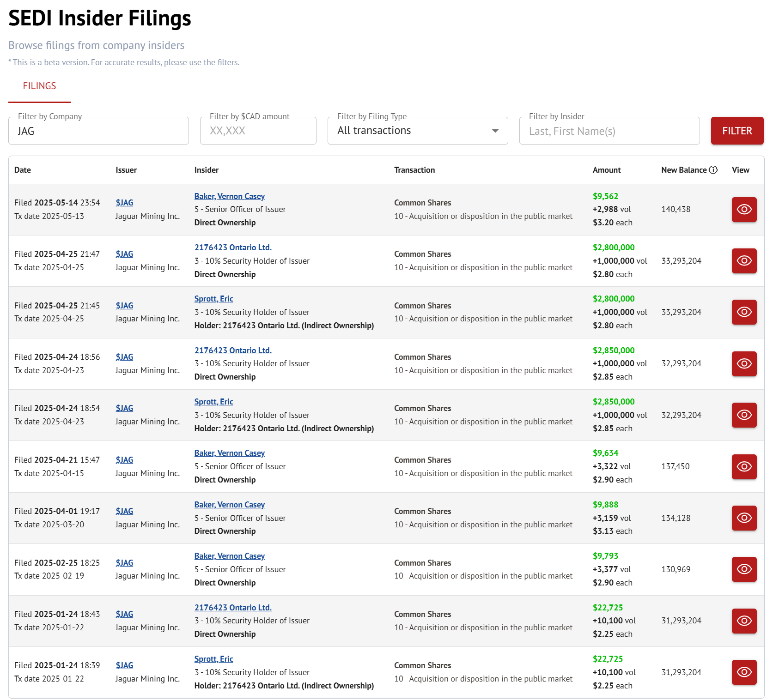Open 2176423 Ontario Ltd. link filed 2025-04-25
767x700 pixels.
(232, 247)
